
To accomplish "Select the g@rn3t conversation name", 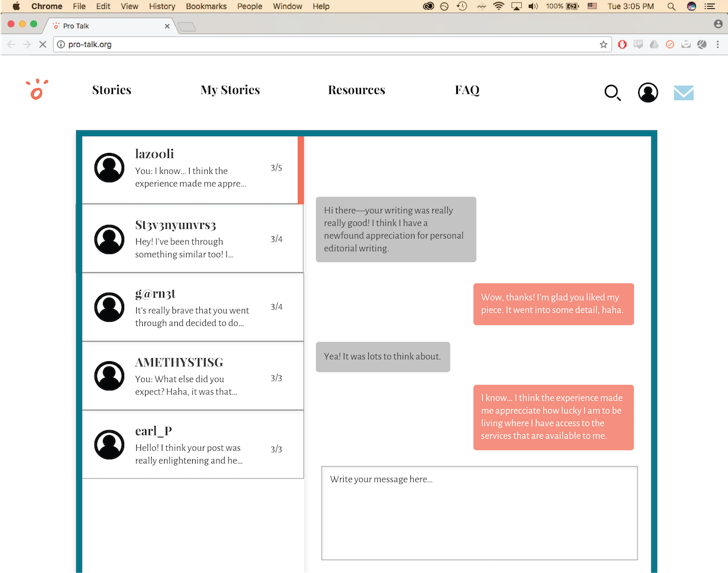I will pyautogui.click(x=155, y=294).
